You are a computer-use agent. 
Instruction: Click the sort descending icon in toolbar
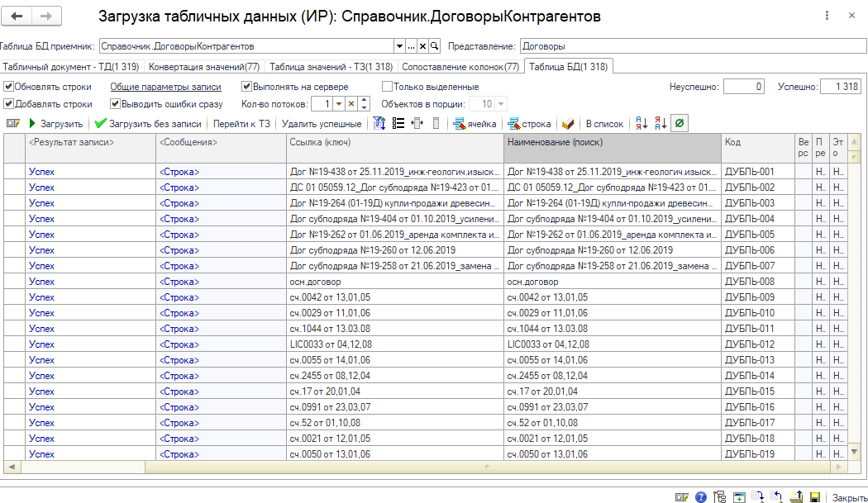click(661, 124)
